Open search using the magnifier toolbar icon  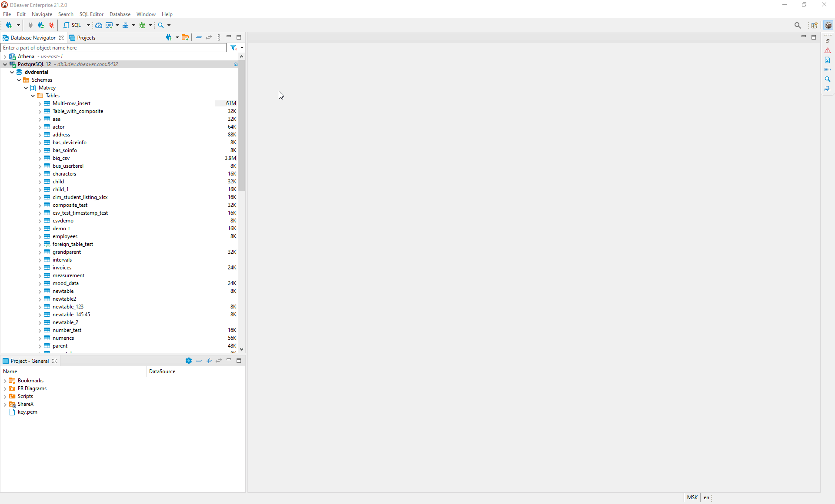point(161,25)
